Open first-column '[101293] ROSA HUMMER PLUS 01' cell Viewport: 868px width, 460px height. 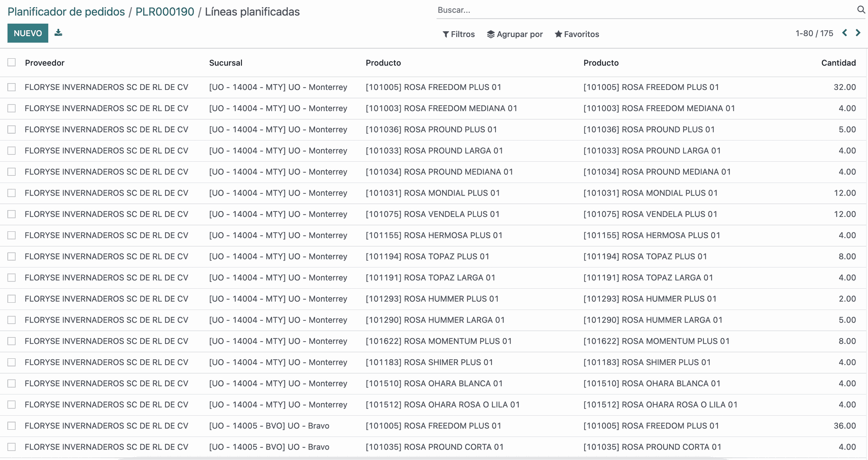click(432, 299)
